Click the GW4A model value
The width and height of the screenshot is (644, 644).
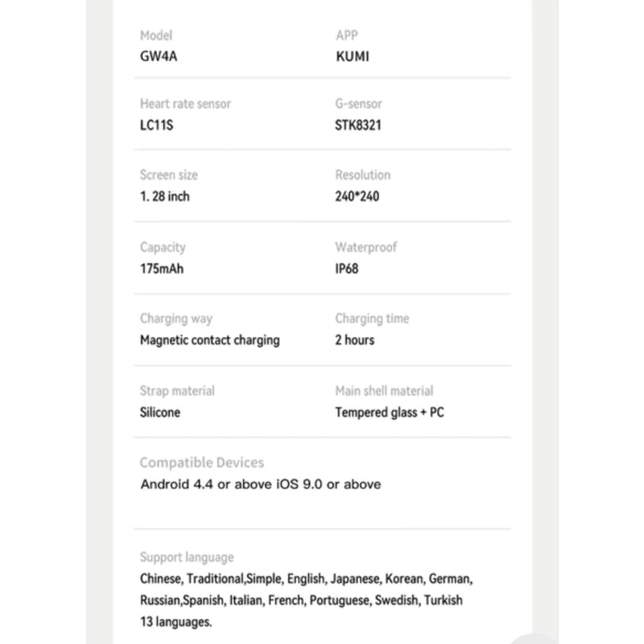pos(157,57)
